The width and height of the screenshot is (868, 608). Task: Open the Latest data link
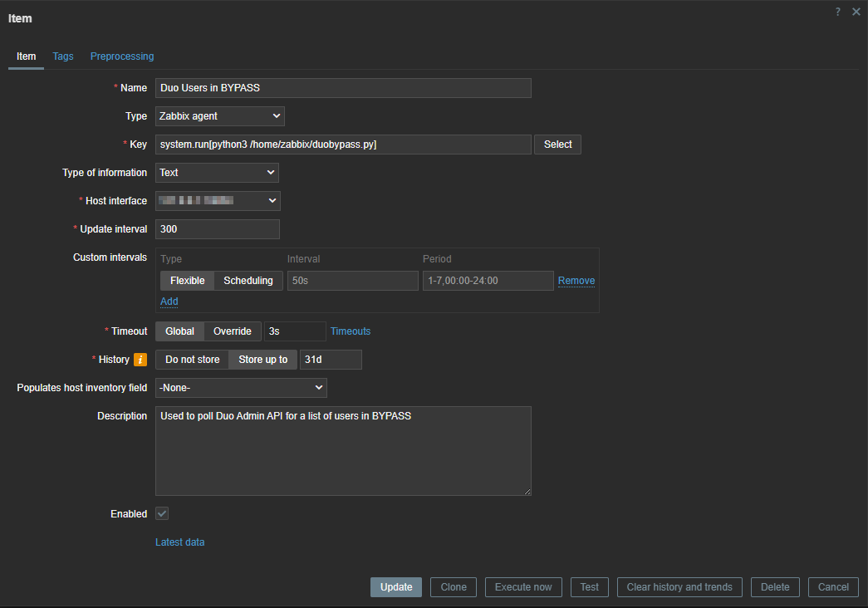pyautogui.click(x=179, y=542)
